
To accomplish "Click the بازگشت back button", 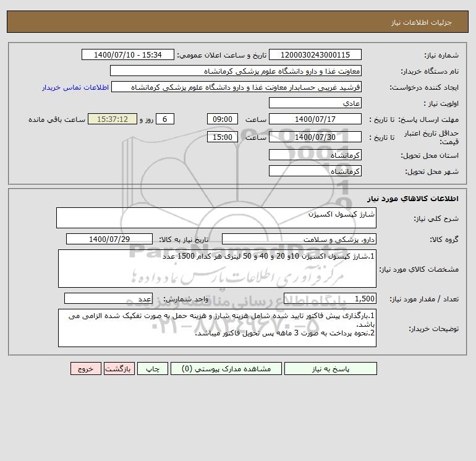I will click(x=119, y=368).
